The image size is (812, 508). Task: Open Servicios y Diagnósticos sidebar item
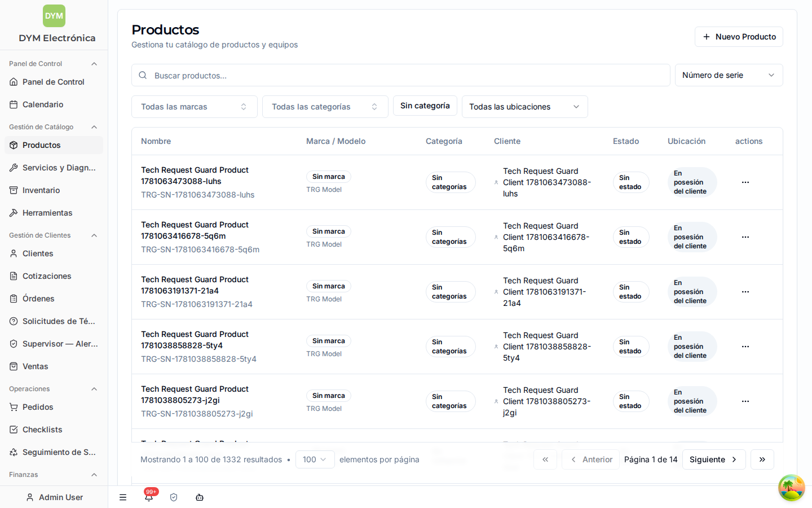click(x=54, y=168)
